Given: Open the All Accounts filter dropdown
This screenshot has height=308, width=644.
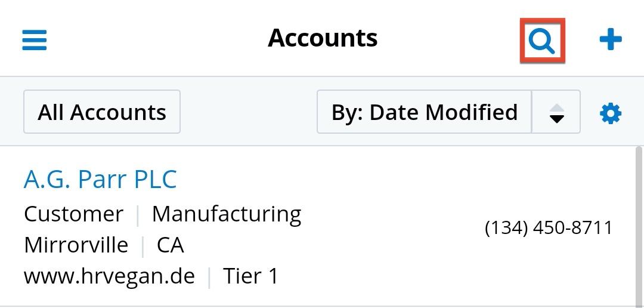Looking at the screenshot, I should 102,112.
